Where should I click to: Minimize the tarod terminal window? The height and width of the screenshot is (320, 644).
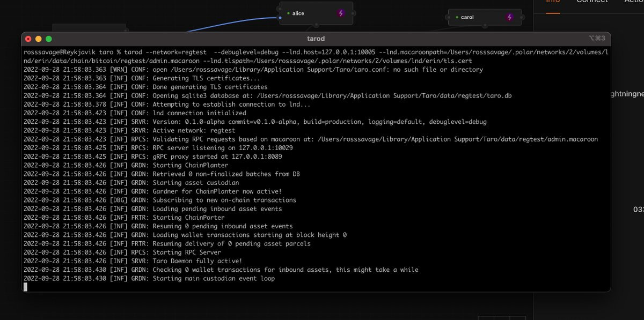click(38, 39)
